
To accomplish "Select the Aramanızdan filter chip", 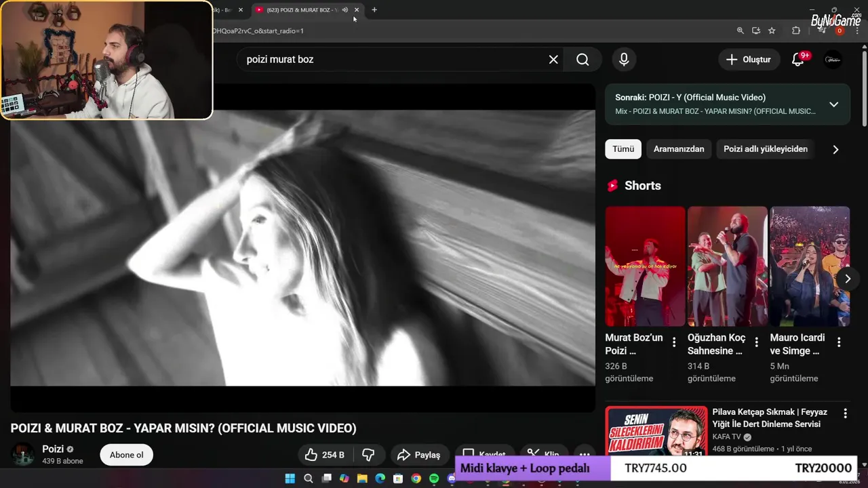I will pyautogui.click(x=679, y=149).
